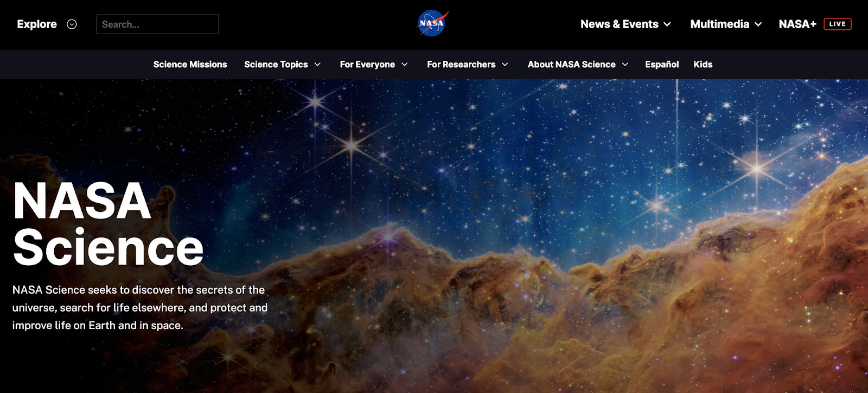Click the About NASA Science text label
The width and height of the screenshot is (868, 393).
point(571,65)
